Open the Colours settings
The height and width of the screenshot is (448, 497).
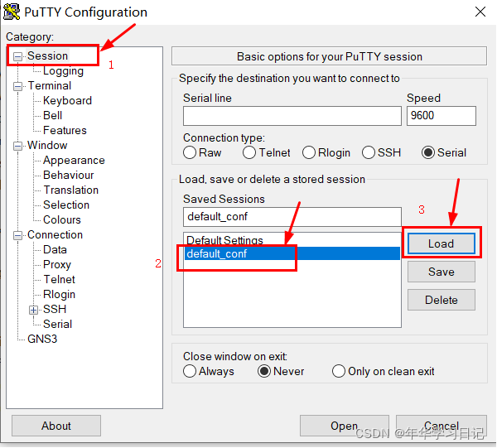(62, 219)
